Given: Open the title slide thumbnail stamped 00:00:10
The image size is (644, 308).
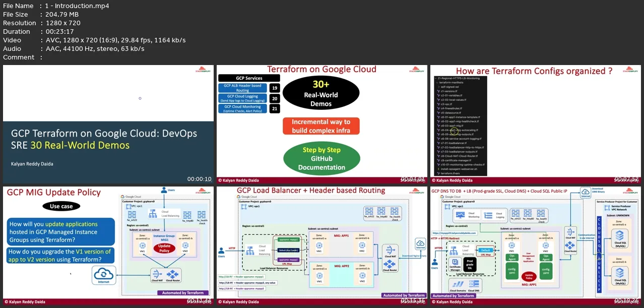Looking at the screenshot, I should point(108,124).
